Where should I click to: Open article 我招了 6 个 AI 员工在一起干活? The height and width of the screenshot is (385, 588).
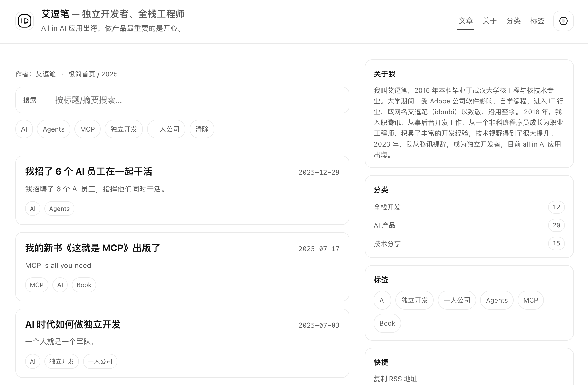89,172
